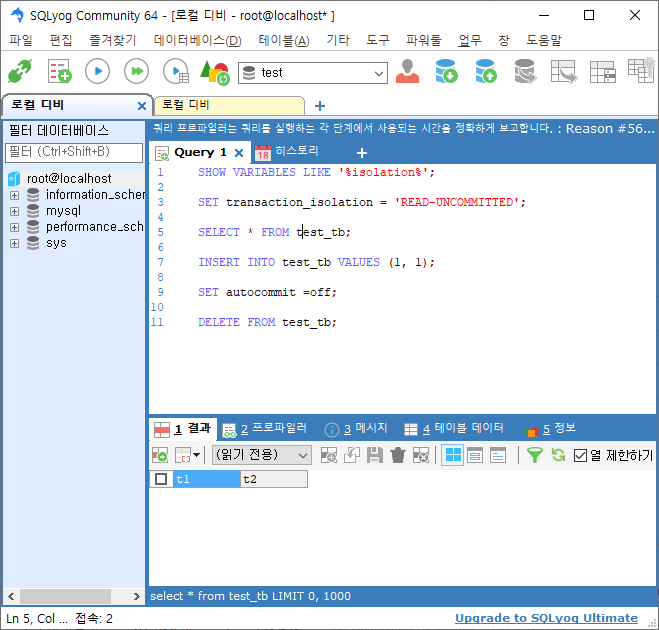Switch to the second 로컬 디비 connection tab

click(x=229, y=105)
